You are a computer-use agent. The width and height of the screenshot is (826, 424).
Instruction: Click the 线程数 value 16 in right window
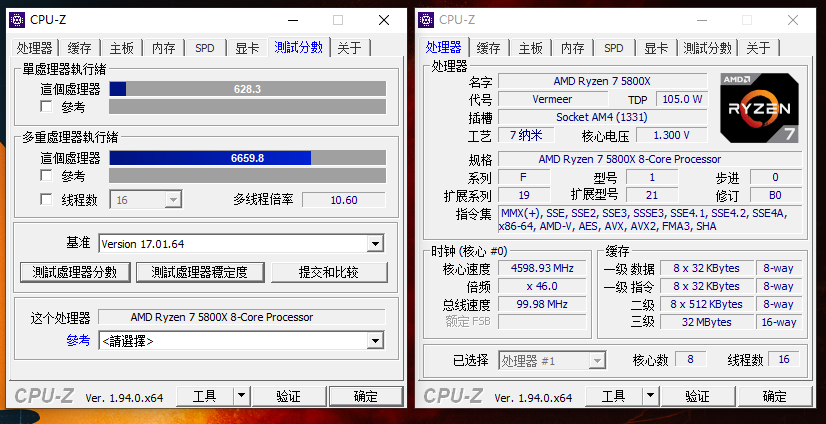[784, 359]
